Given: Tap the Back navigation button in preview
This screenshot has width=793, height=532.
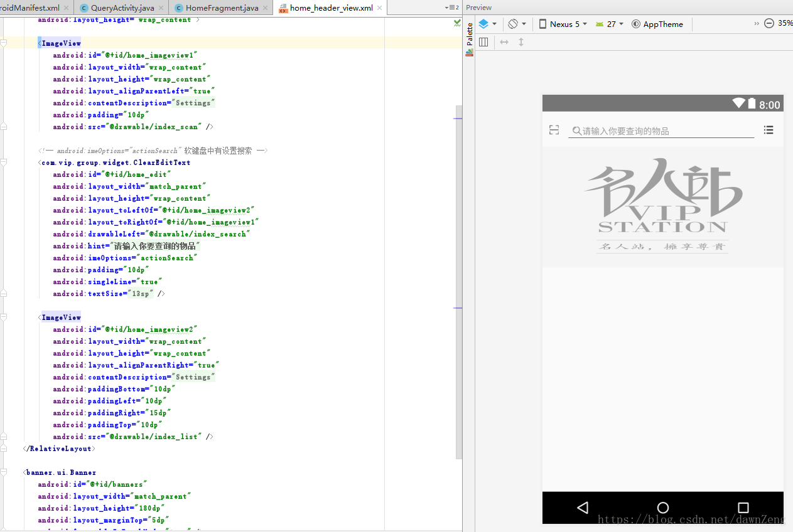Looking at the screenshot, I should 583,508.
